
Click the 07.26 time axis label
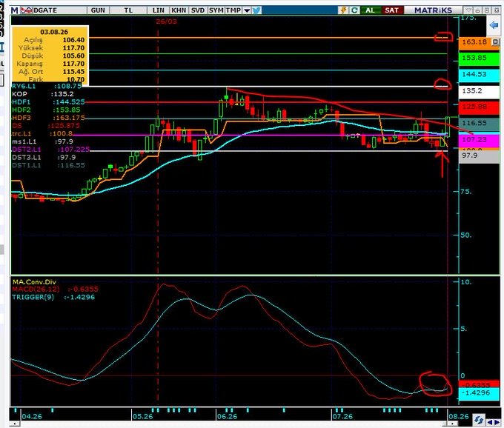342,417
